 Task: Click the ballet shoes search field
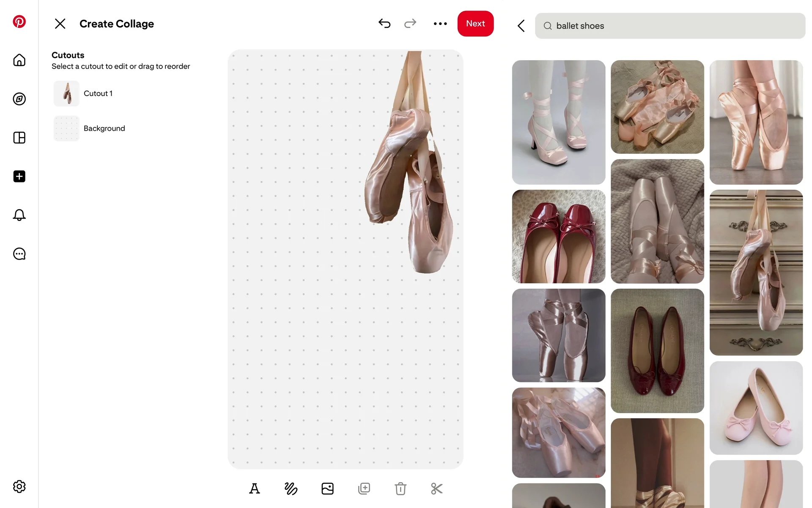[670, 26]
